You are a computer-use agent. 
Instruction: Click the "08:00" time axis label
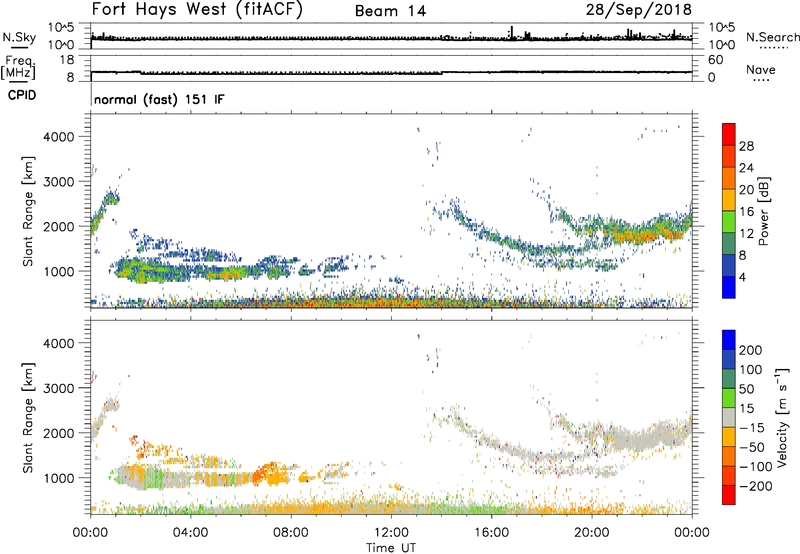(291, 533)
